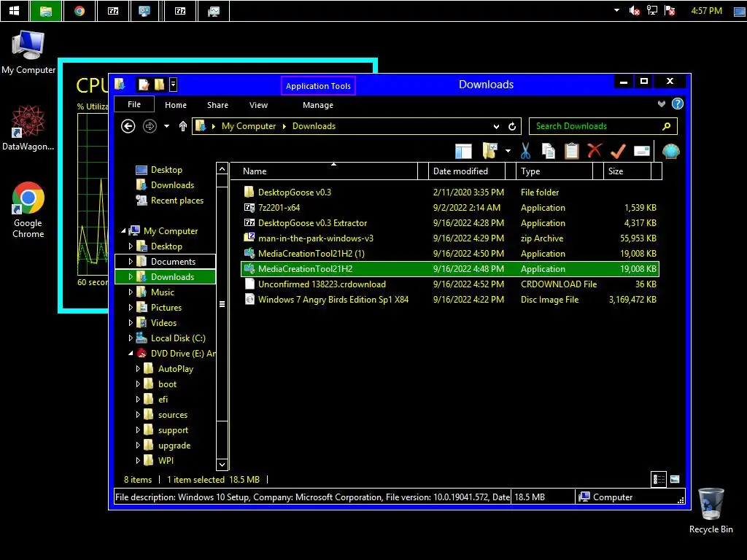Click New Folder icon in quick access toolbar
Screen dimensions: 747x560
coord(159,85)
